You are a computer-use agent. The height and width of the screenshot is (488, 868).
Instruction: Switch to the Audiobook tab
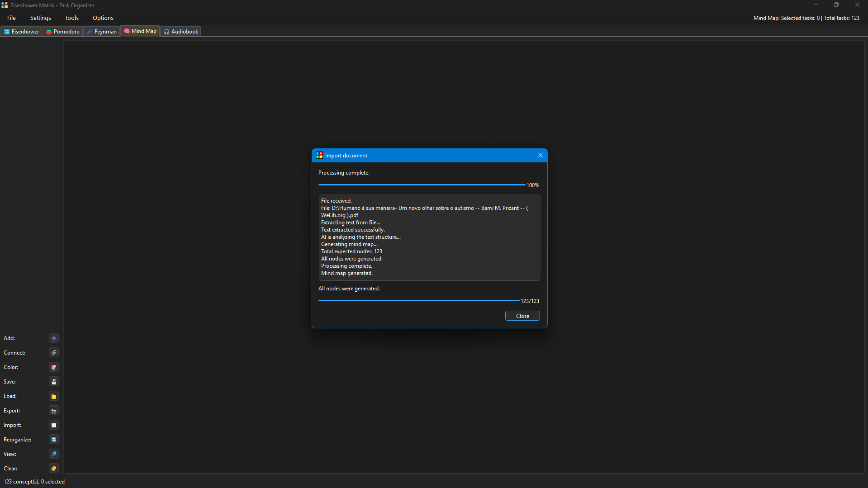[x=181, y=32]
